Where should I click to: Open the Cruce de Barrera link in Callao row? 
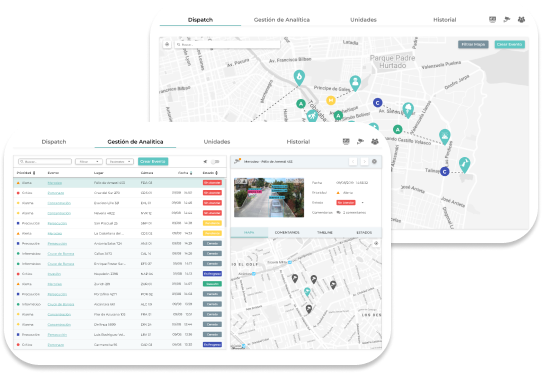[60, 254]
